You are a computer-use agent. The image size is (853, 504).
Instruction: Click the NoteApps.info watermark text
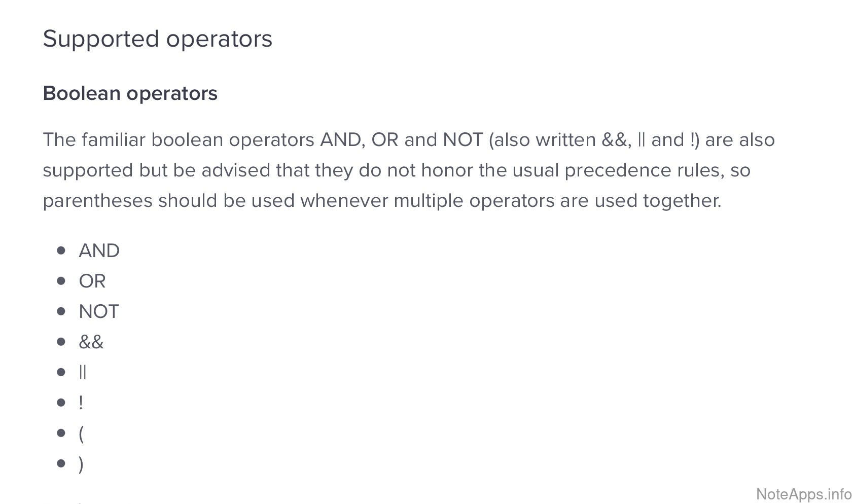point(803,493)
